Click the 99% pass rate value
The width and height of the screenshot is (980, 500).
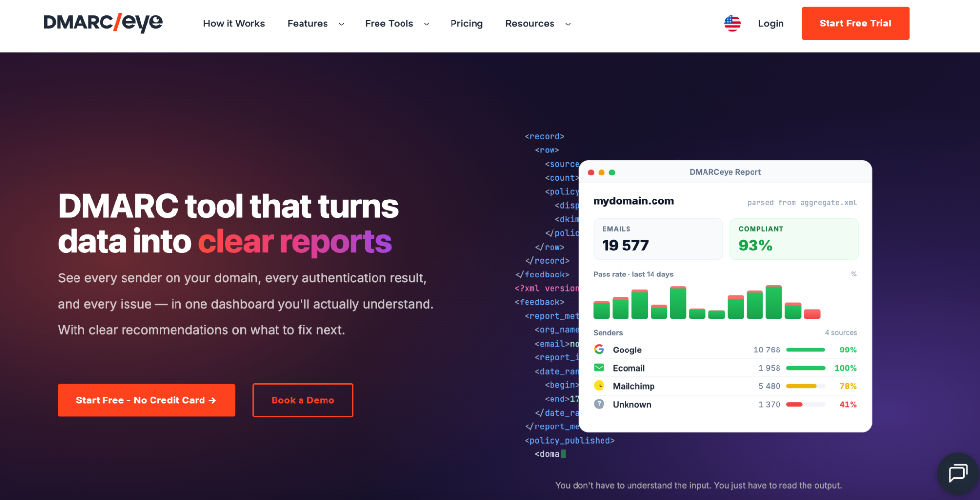pyautogui.click(x=848, y=350)
